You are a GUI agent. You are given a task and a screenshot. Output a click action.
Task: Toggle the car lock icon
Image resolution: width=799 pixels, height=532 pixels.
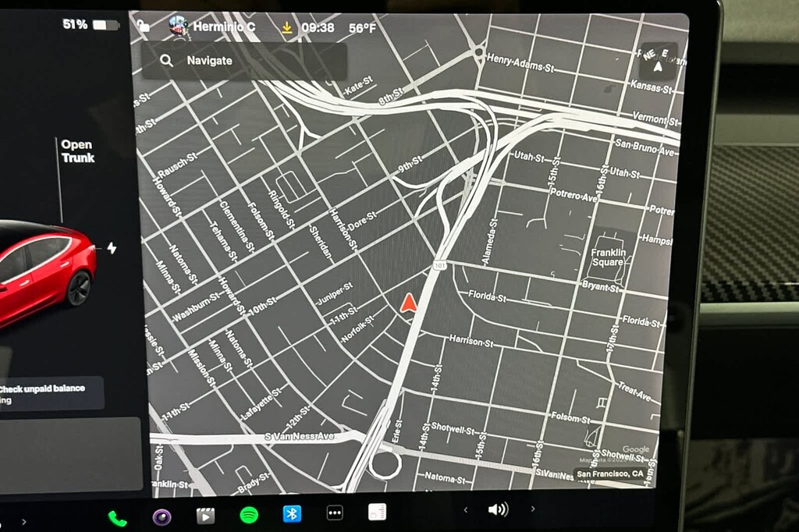tap(143, 25)
